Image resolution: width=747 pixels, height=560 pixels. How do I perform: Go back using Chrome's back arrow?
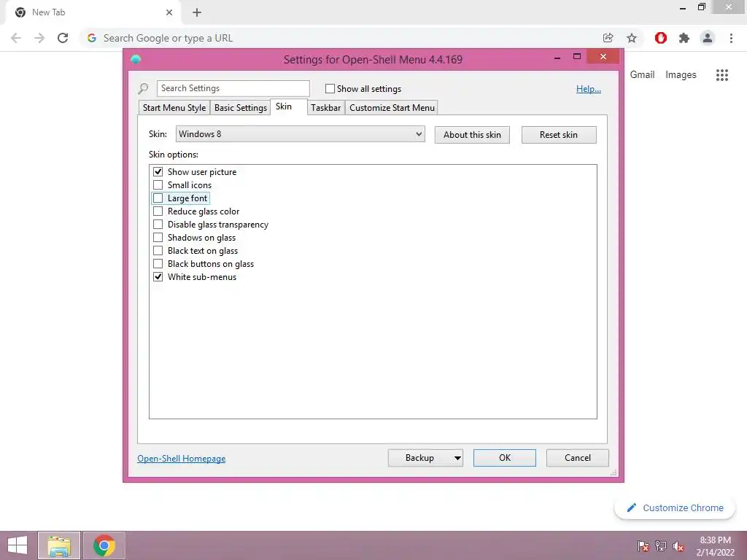pos(16,38)
